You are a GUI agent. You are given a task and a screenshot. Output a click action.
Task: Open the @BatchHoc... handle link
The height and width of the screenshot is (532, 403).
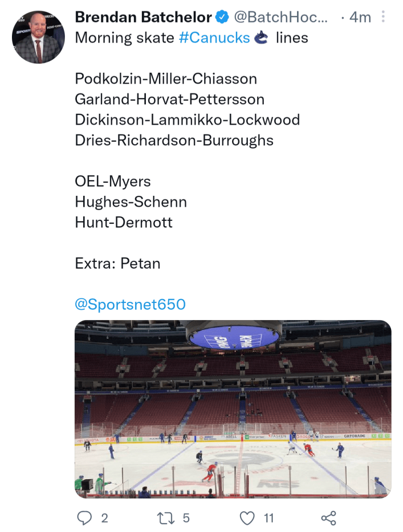tap(281, 17)
